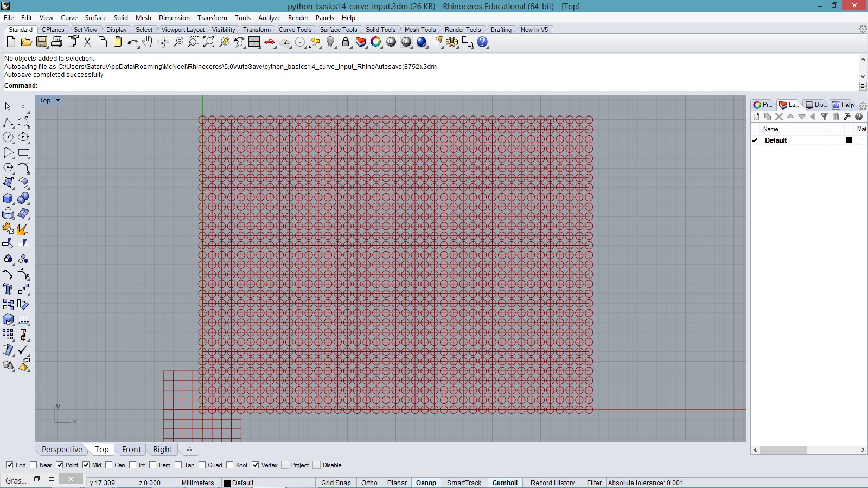Open the Default layer dropdown in the status bar
868x488 pixels.
click(239, 483)
